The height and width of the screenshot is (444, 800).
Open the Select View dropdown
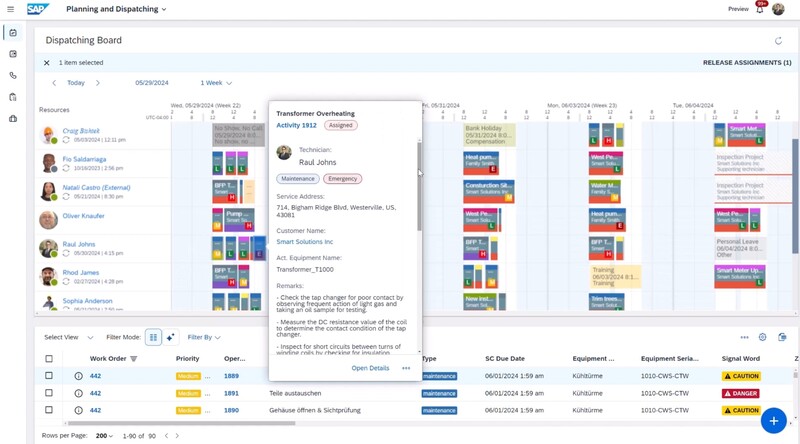pos(68,338)
